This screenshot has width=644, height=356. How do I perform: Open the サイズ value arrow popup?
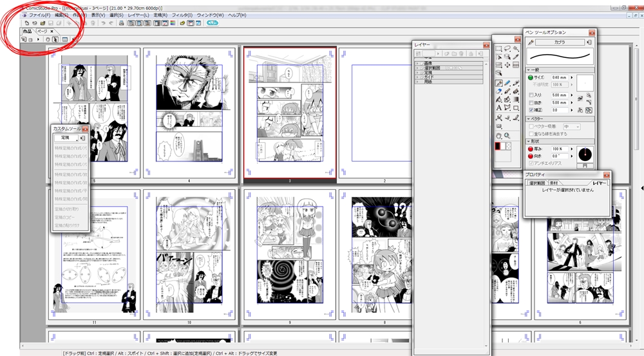click(x=572, y=77)
